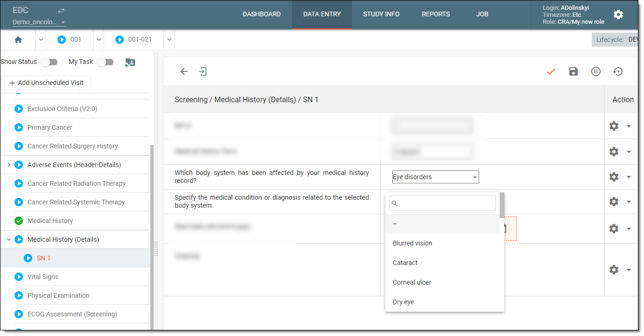
Task: Click the dropdown list scrollbar thumb
Action: [x=502, y=205]
